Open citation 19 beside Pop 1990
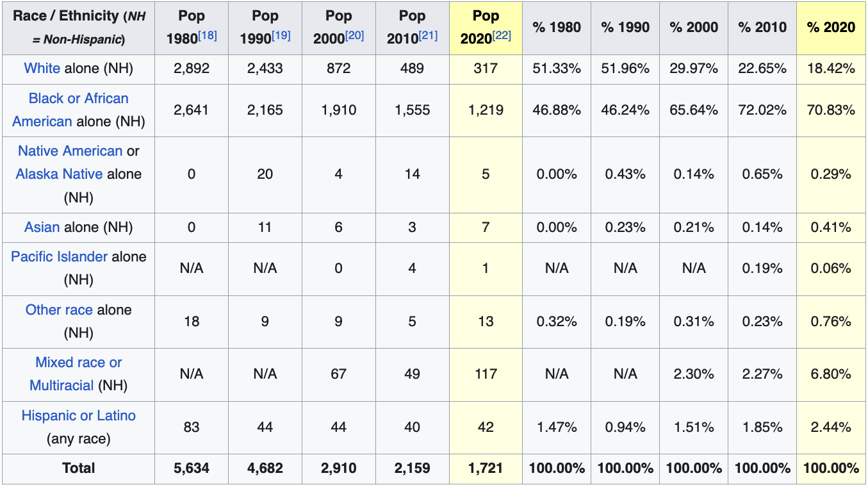The height and width of the screenshot is (487, 868). (281, 36)
